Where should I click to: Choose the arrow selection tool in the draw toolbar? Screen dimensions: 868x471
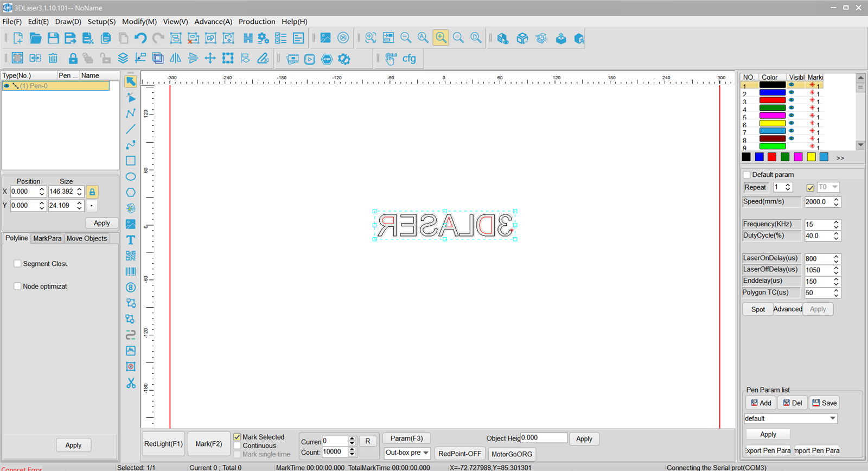coord(131,81)
